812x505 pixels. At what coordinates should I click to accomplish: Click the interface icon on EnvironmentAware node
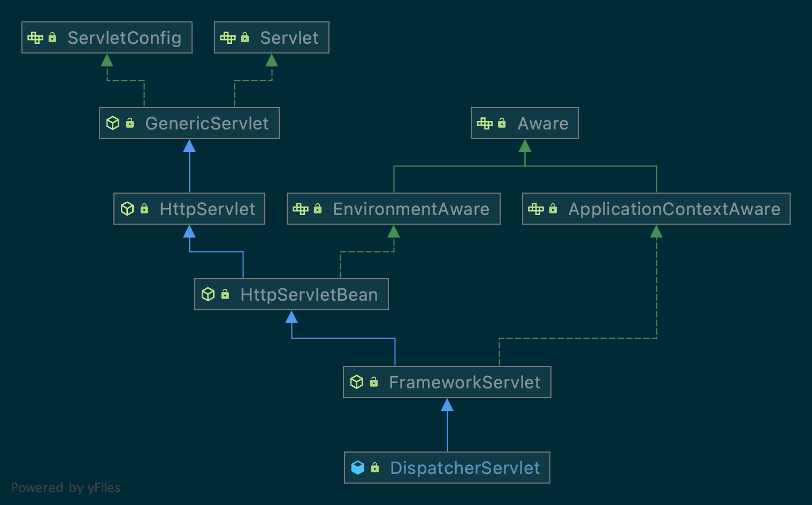301,209
